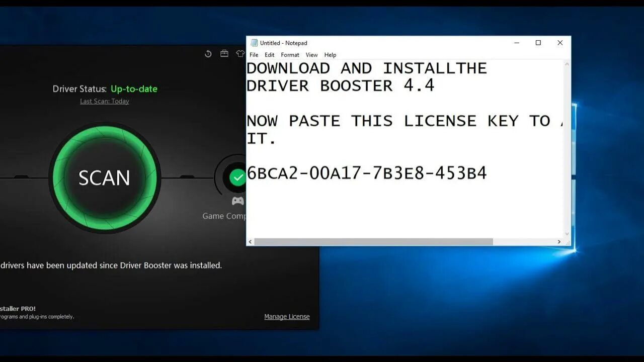Open the skin T-shirt icon in Driver Booster
Viewport: 644px width, 362px height.
coord(240,54)
